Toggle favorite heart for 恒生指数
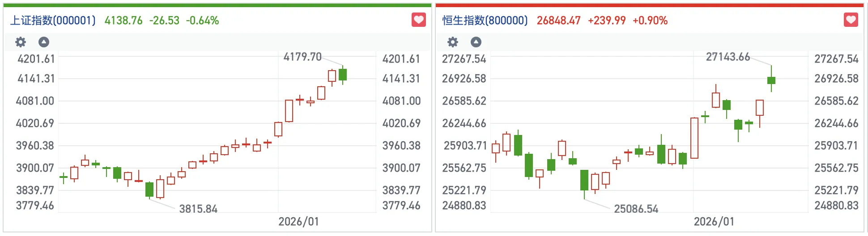 pos(851,20)
